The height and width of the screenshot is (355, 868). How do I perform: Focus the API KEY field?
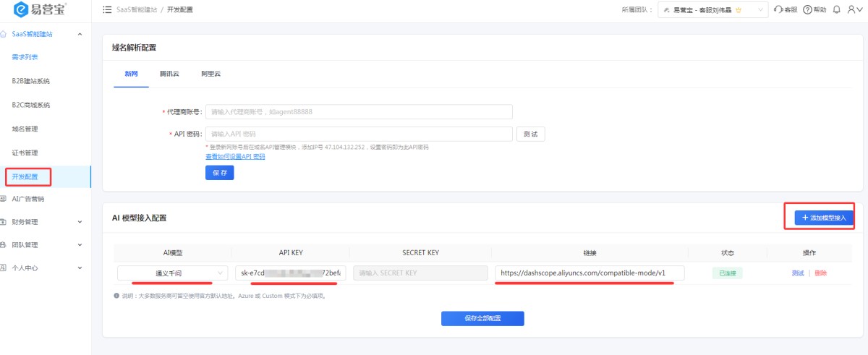[x=291, y=273]
